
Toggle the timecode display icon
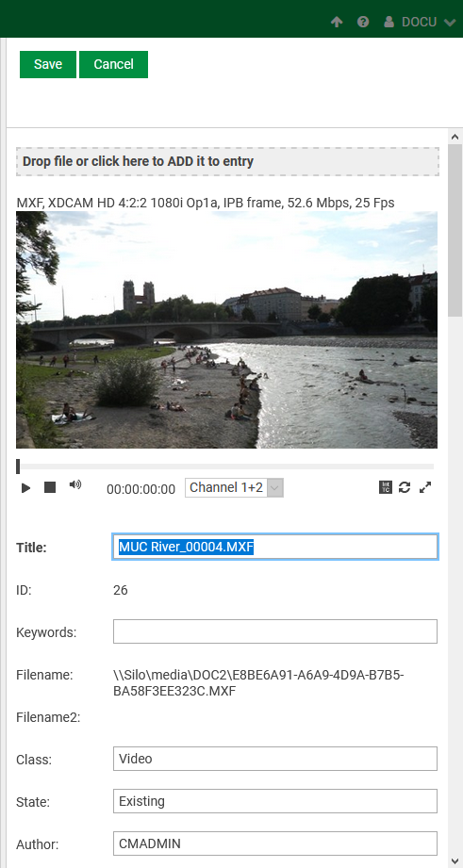point(386,487)
